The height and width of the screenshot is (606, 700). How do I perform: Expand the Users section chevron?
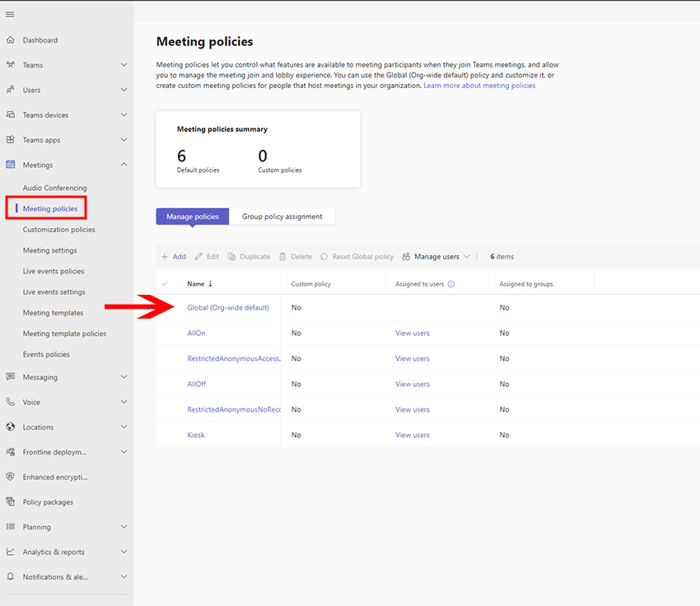[124, 90]
